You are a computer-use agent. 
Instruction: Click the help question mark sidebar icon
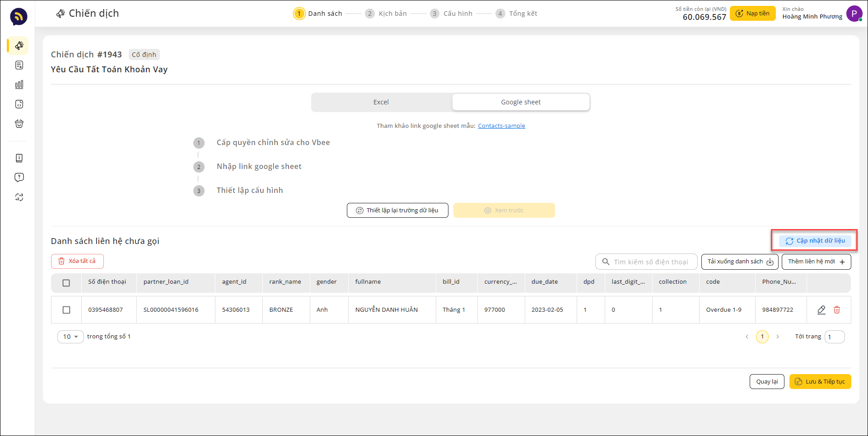click(x=19, y=178)
